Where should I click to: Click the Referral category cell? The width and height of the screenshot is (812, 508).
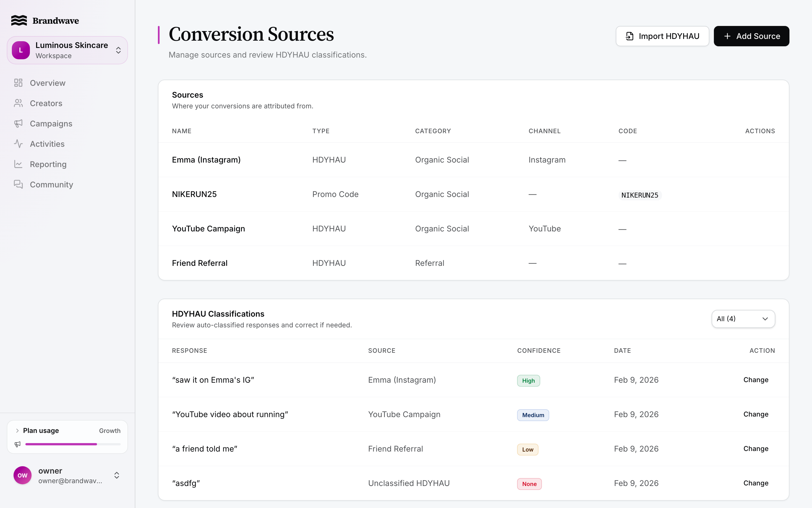tap(429, 263)
